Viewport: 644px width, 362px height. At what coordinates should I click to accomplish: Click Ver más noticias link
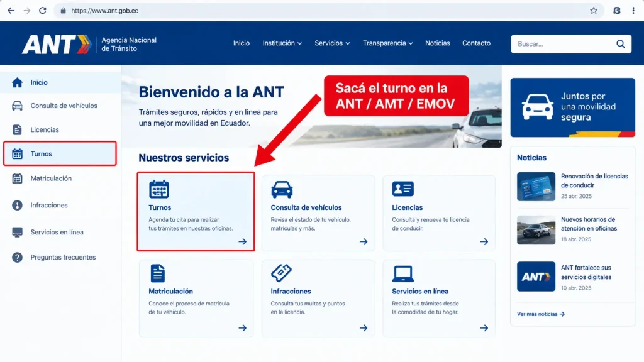pos(540,314)
